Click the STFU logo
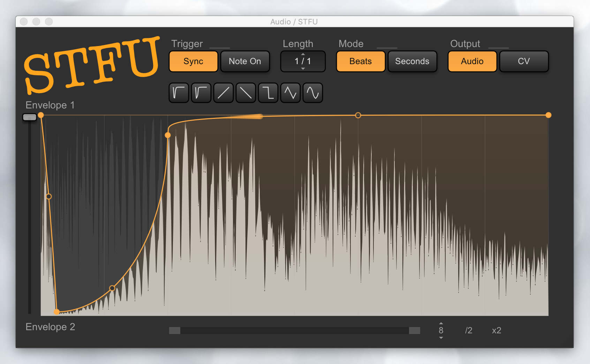The height and width of the screenshot is (364, 590). click(x=91, y=65)
